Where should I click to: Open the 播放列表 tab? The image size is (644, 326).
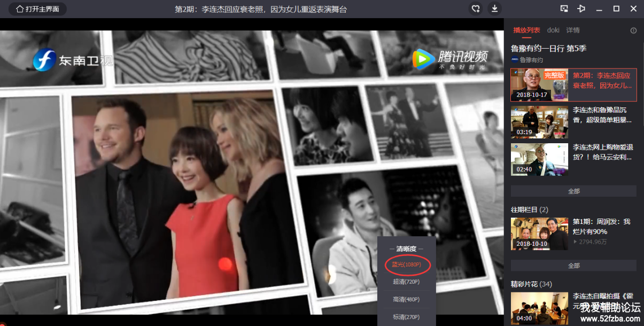[x=526, y=30]
